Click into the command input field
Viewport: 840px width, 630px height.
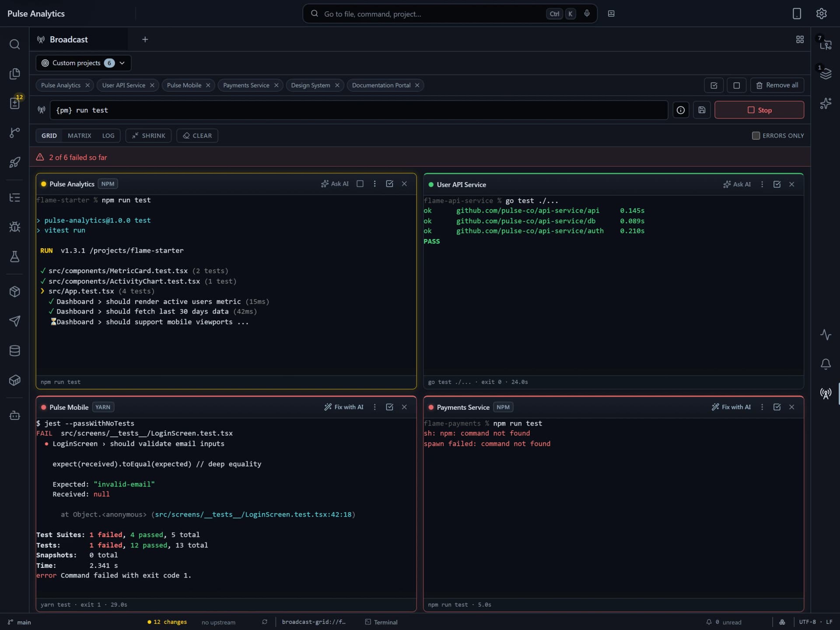pos(359,110)
